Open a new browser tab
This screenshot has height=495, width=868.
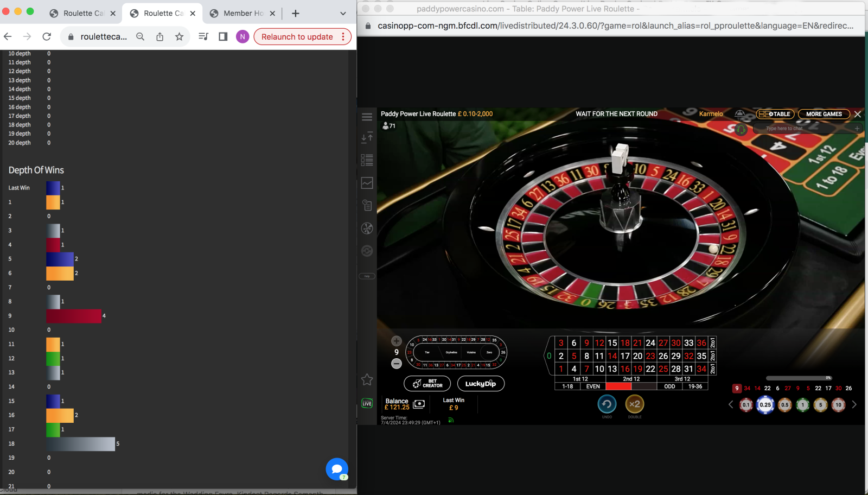click(x=295, y=13)
